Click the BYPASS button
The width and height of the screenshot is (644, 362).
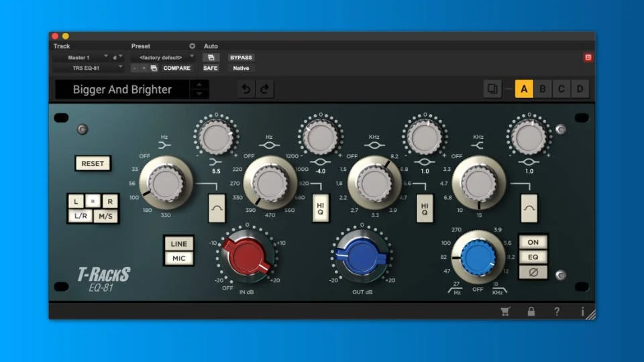pyautogui.click(x=241, y=58)
